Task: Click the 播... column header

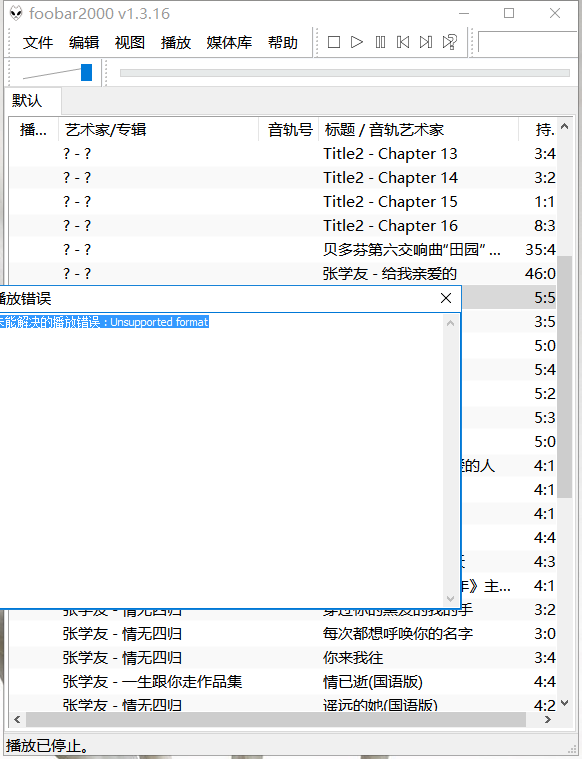Action: tap(33, 129)
